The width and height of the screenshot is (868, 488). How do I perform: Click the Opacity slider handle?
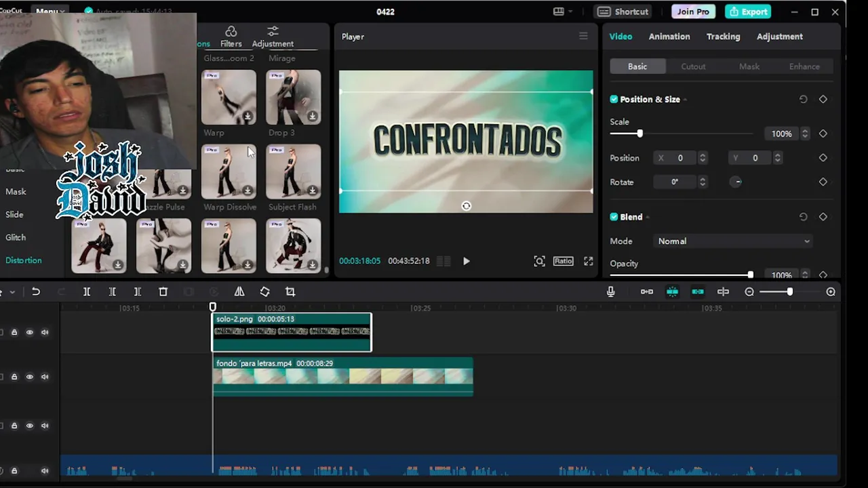[750, 275]
